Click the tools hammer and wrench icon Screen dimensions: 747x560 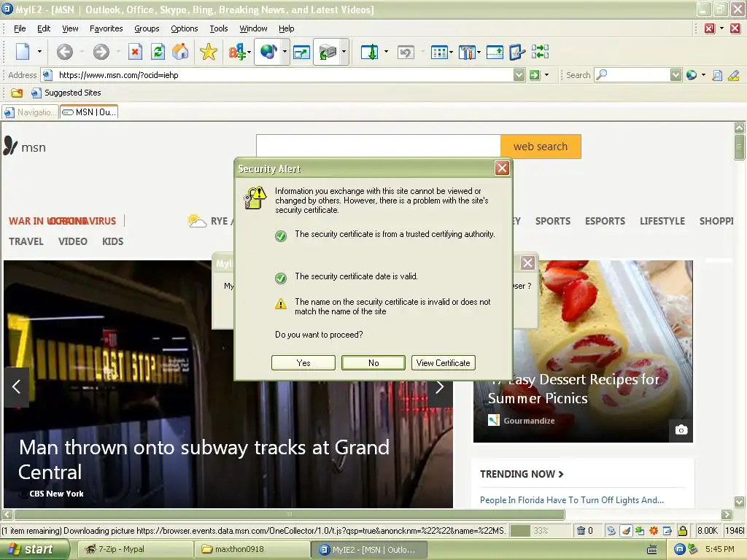pyautogui.click(x=467, y=52)
